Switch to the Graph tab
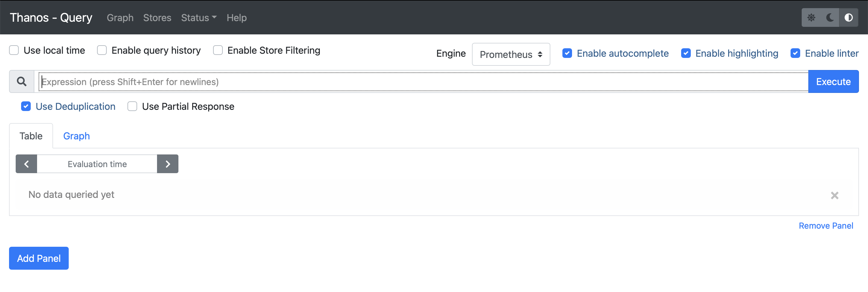The height and width of the screenshot is (292, 868). [x=76, y=136]
